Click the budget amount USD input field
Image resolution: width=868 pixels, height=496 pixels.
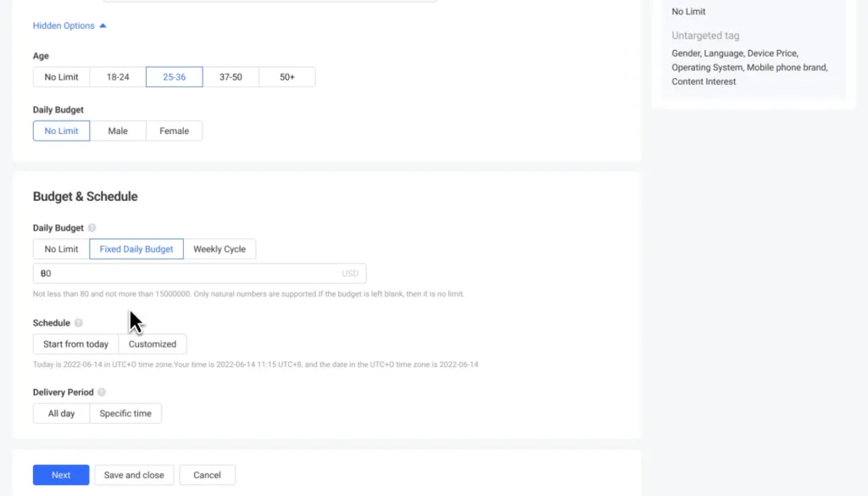pyautogui.click(x=186, y=274)
